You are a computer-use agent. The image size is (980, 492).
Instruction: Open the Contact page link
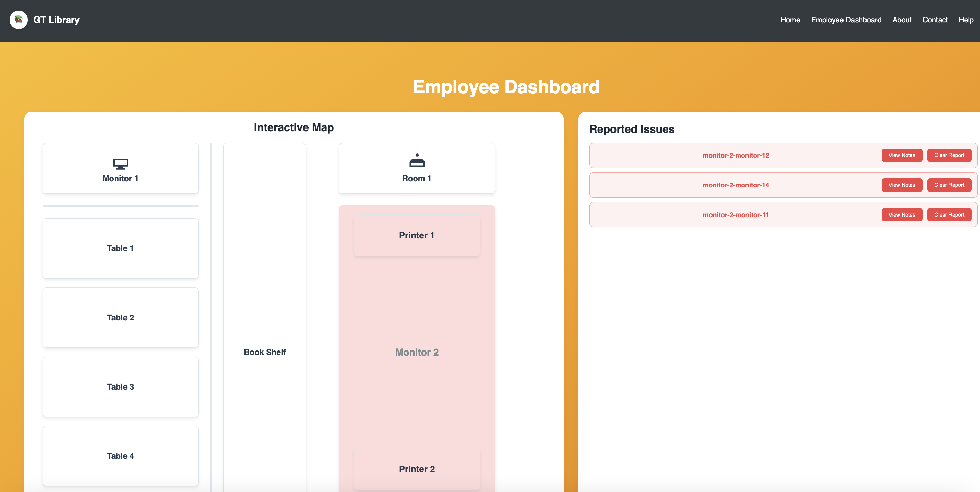click(935, 20)
